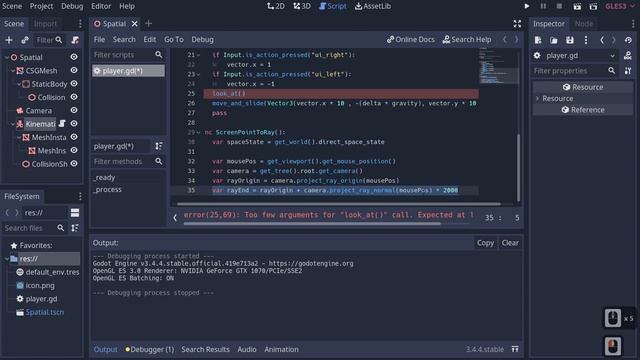Create a new resource in Inspector

click(538, 40)
